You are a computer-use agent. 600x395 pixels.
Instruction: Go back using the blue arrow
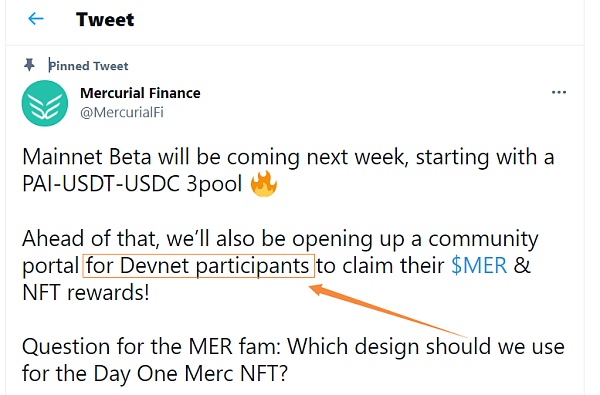[36, 18]
